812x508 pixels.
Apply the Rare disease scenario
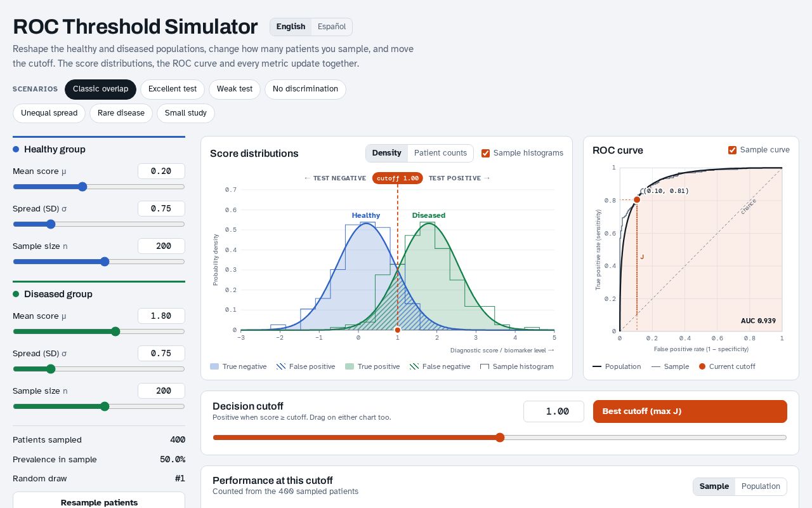click(121, 113)
